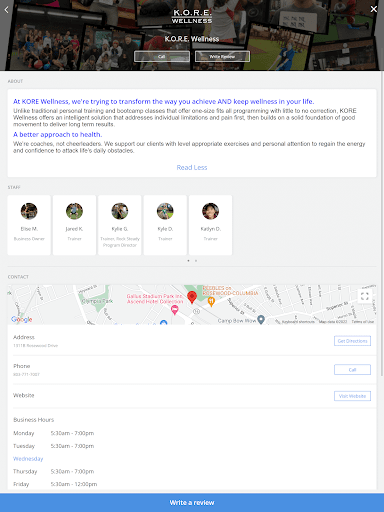
Task: Select Kylie G. staff avatar
Action: [120, 211]
